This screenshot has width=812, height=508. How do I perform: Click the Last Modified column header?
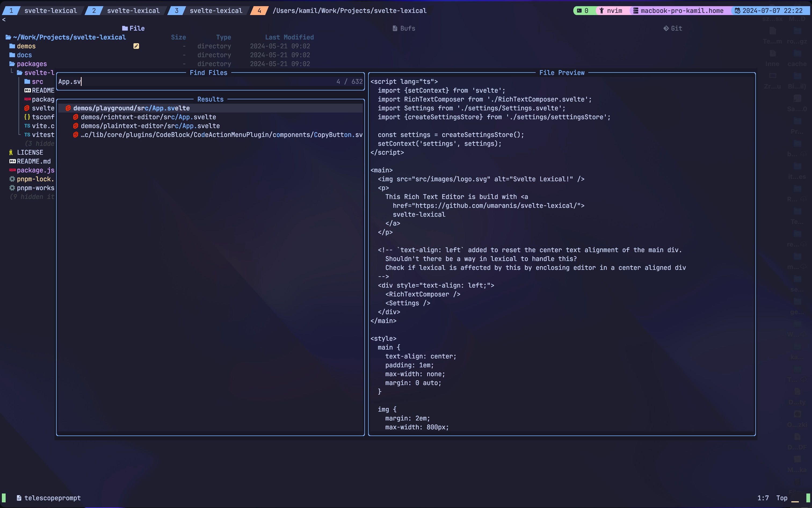289,37
